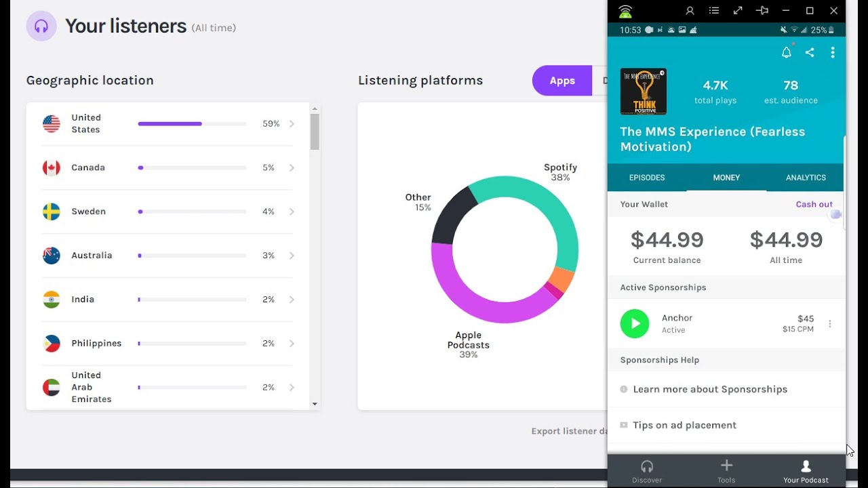Click the Wi-Fi icon in the phone status bar
Viewport: 868px width, 488px height.
click(x=794, y=30)
